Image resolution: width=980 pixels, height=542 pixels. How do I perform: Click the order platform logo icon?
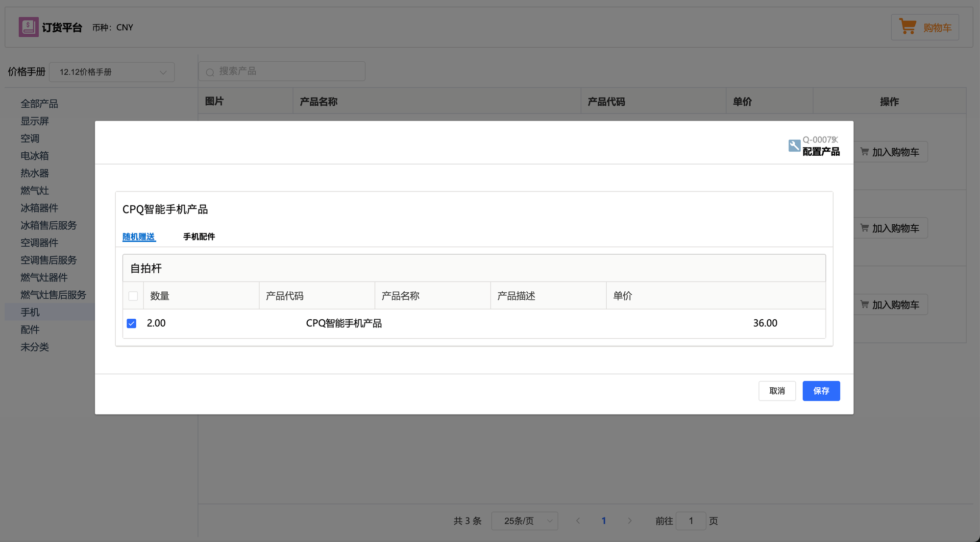pos(28,27)
